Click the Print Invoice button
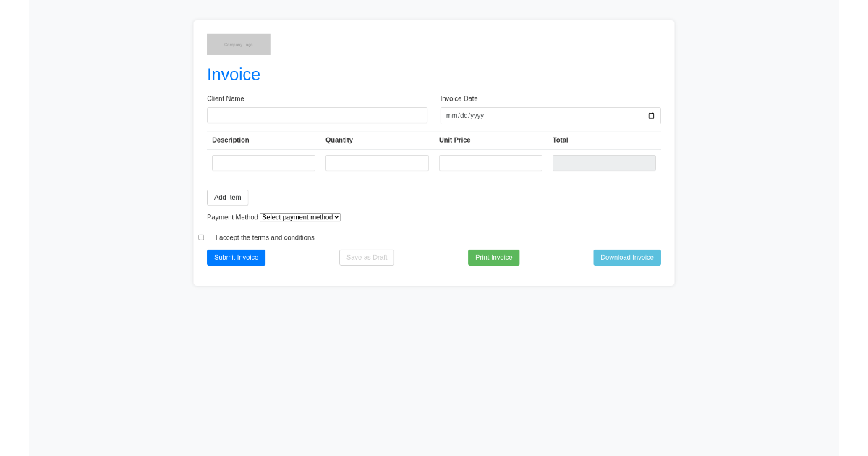This screenshot has width=868, height=456. [493, 257]
